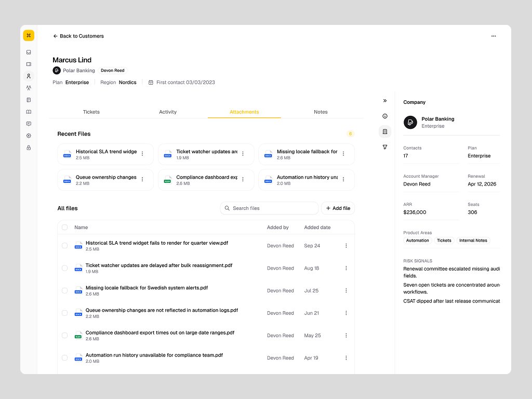The height and width of the screenshot is (399, 532).
Task: Click the Added date column header
Action: click(x=317, y=228)
